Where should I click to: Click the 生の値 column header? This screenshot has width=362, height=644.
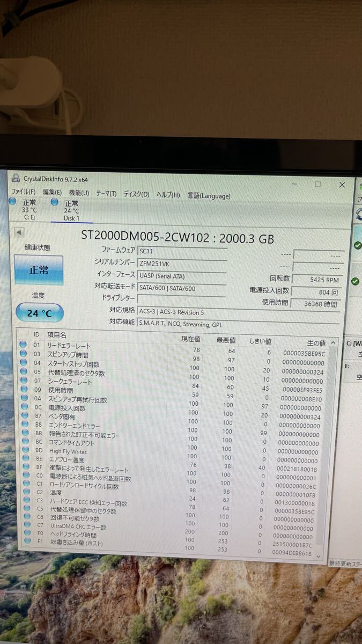316,342
